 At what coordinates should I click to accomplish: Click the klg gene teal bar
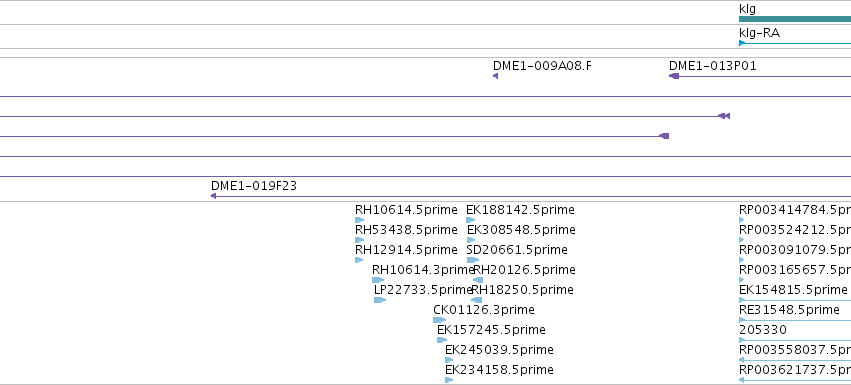(795, 19)
